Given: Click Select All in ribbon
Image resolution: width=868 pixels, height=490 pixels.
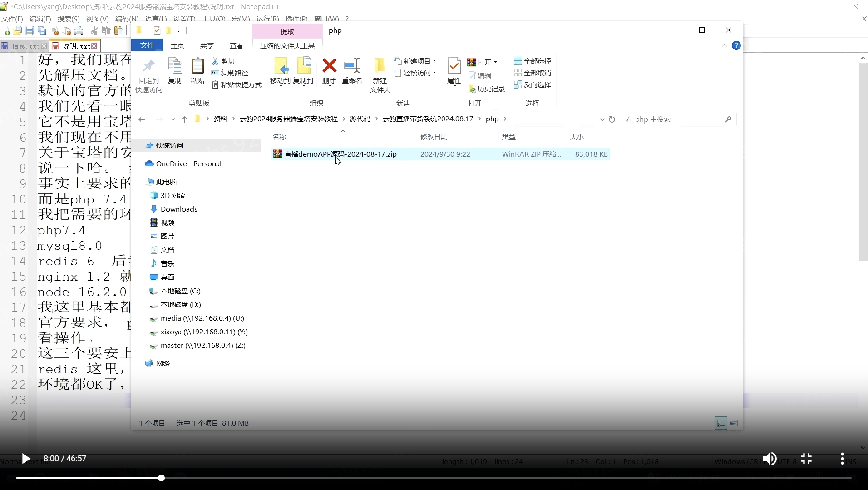Looking at the screenshot, I should click(533, 61).
